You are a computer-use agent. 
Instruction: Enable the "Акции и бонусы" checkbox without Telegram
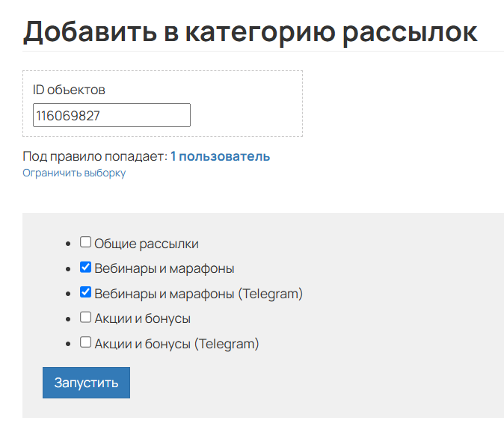[85, 317]
